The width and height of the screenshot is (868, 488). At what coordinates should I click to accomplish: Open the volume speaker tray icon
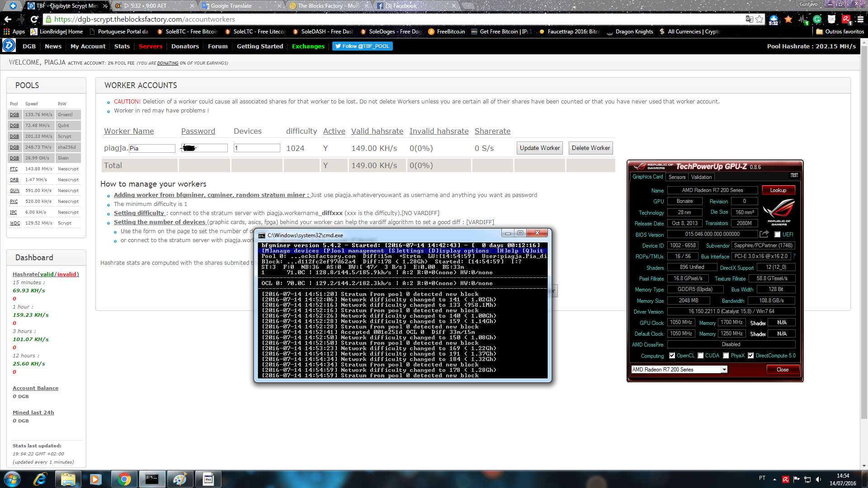point(818,479)
